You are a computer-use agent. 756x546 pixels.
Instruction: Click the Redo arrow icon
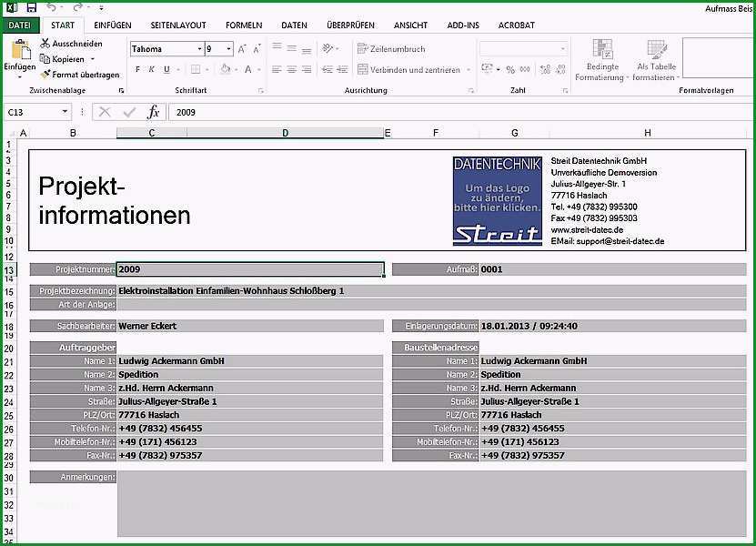pyautogui.click(x=77, y=7)
